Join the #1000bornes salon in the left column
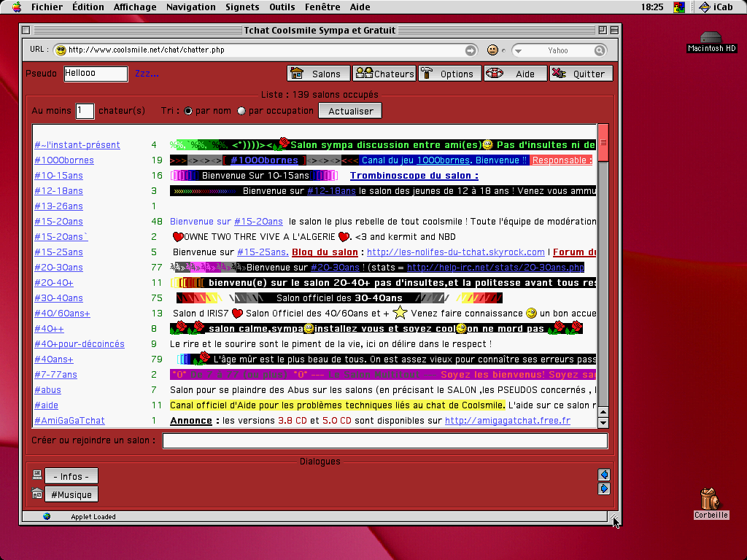747x560 pixels. (64, 160)
